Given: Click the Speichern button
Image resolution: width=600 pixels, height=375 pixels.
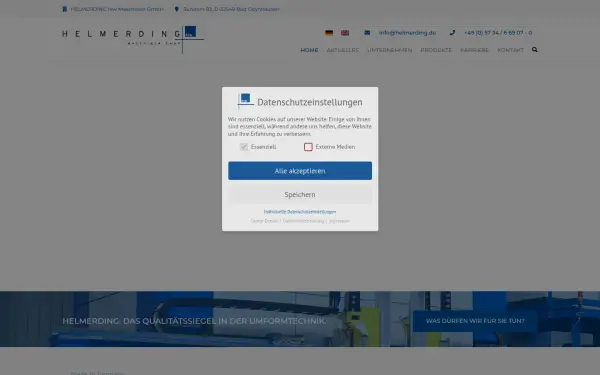Looking at the screenshot, I should coord(300,195).
